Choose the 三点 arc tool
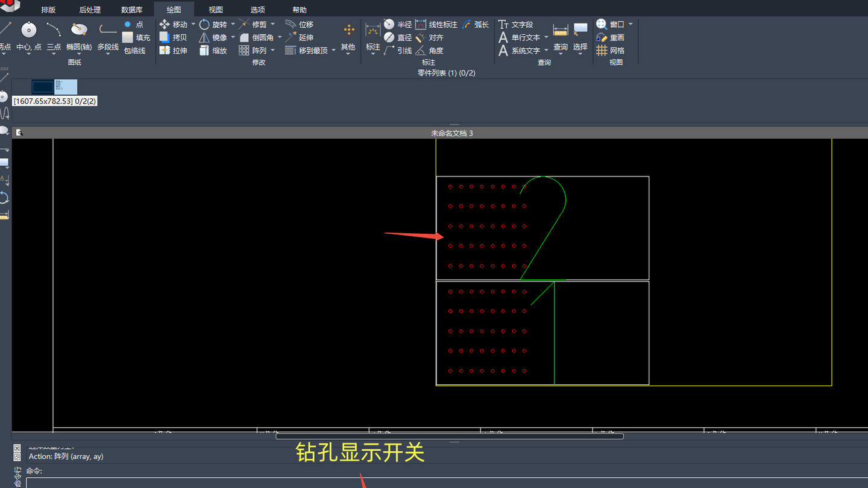Viewport: 868px width, 488px height. pos(54,36)
